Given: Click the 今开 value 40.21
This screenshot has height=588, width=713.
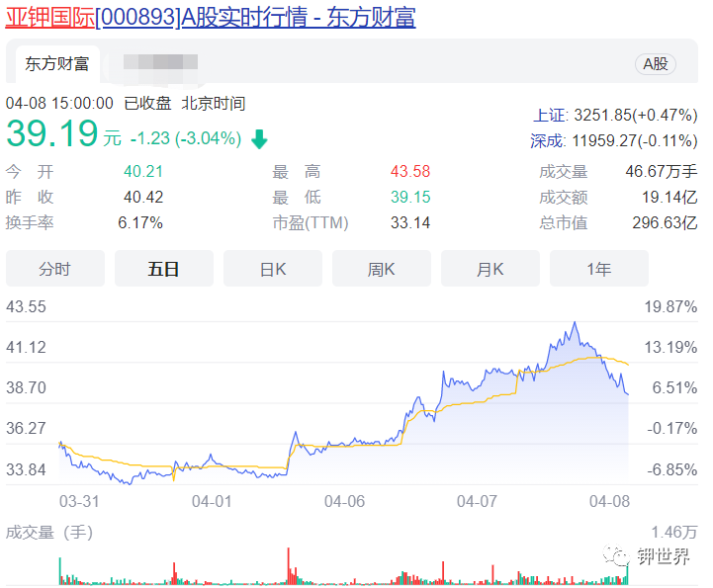Looking at the screenshot, I should pos(143,171).
